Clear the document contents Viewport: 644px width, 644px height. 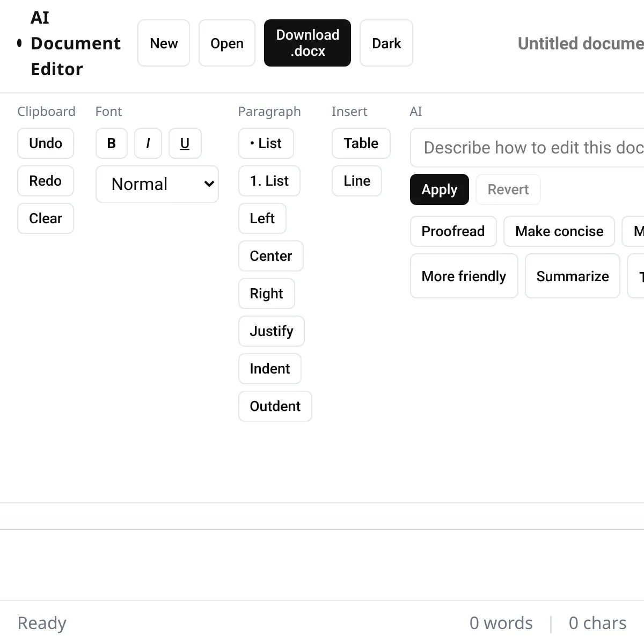click(46, 218)
